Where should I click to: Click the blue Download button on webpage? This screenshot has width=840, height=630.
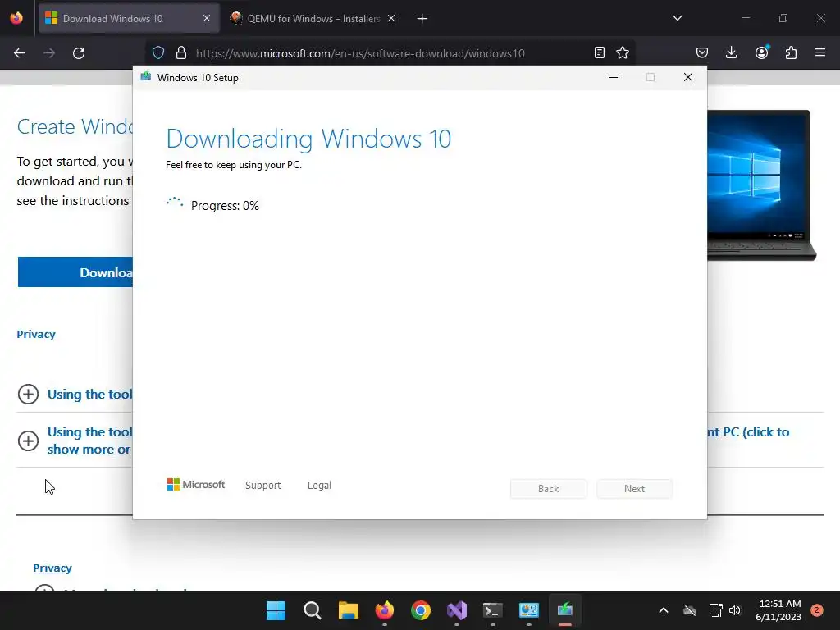75,272
